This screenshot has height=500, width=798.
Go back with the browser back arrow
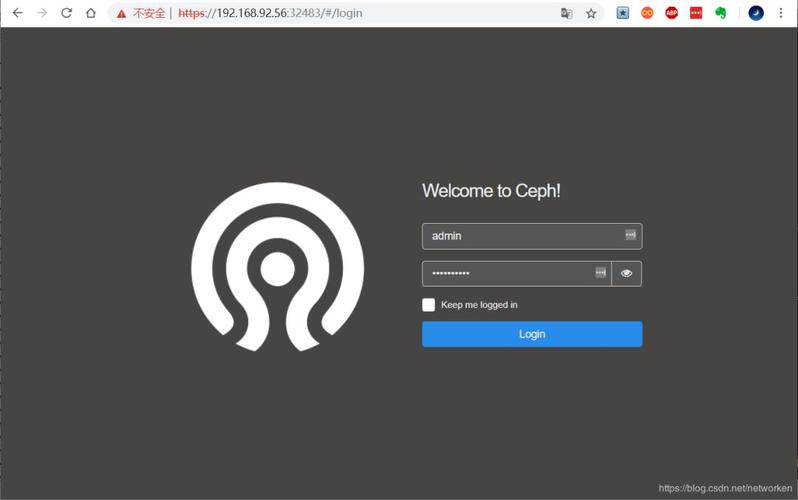tap(17, 13)
